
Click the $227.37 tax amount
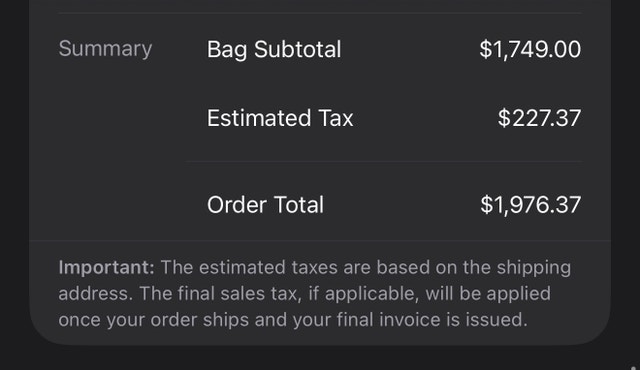pos(539,118)
